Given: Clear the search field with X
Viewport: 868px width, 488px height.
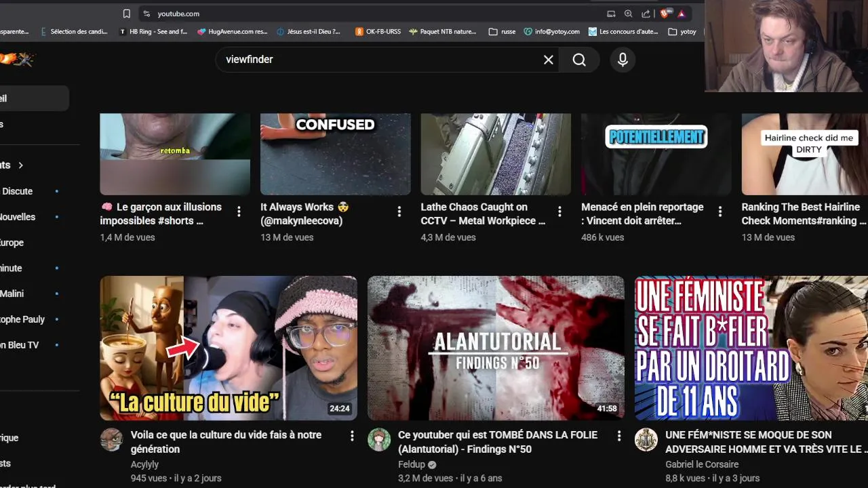Looking at the screenshot, I should 549,60.
